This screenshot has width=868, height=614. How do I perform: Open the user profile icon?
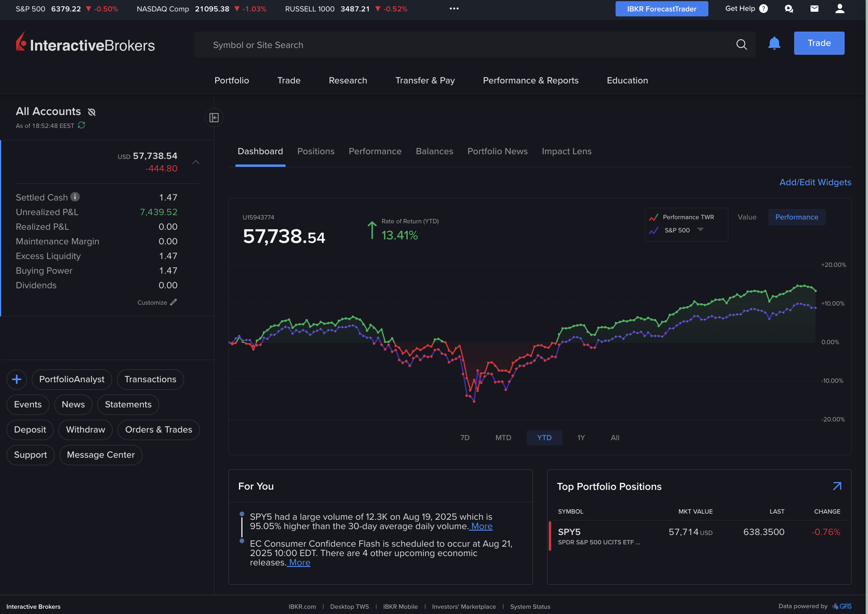pyautogui.click(x=840, y=9)
